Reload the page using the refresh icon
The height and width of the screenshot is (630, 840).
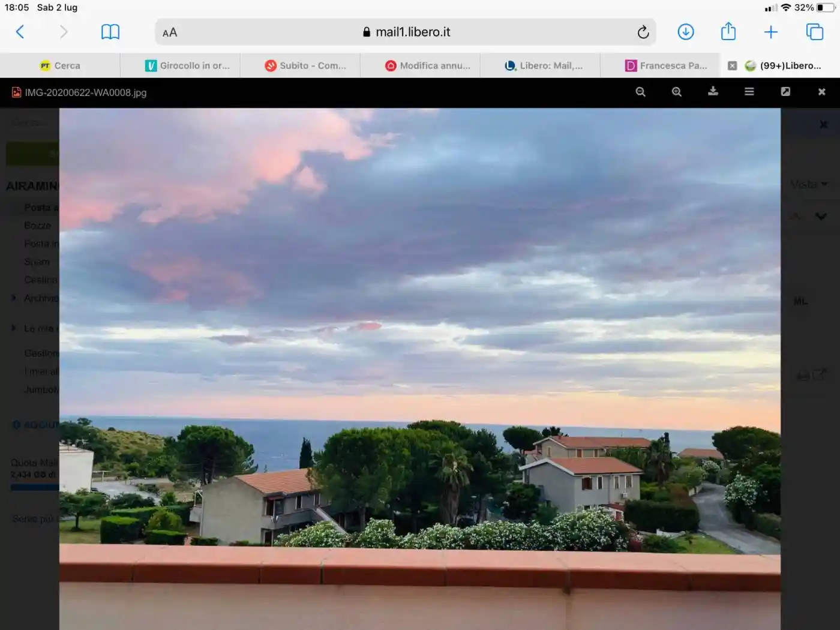click(x=643, y=32)
